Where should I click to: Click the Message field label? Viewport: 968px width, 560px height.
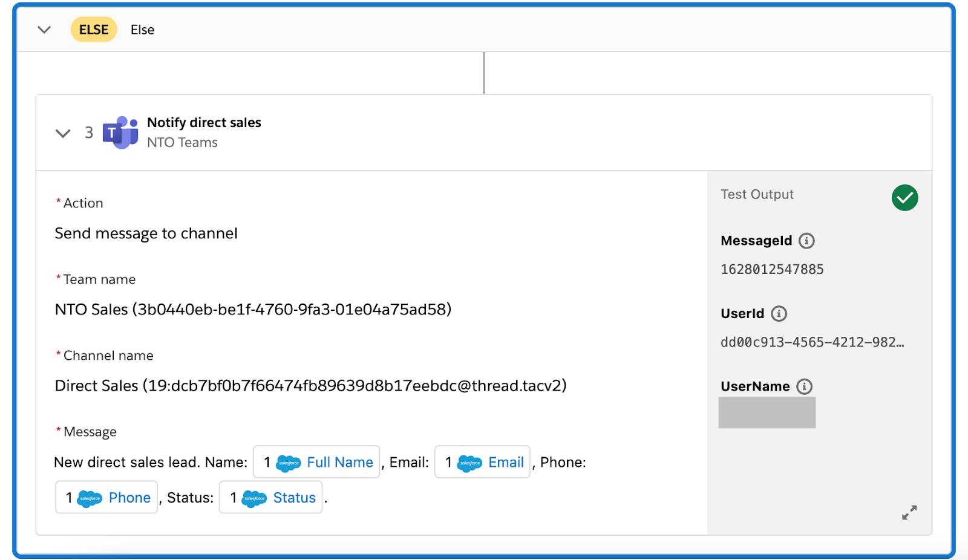coord(90,432)
